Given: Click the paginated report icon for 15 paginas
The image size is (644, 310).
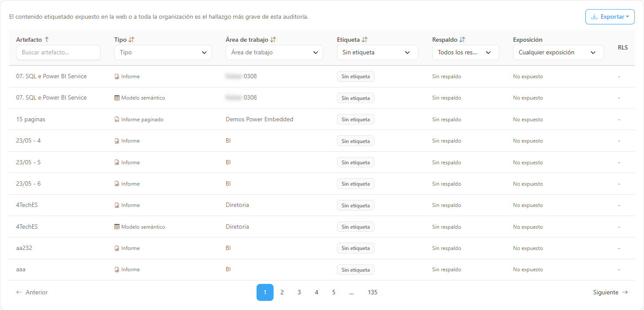Looking at the screenshot, I should 117,120.
